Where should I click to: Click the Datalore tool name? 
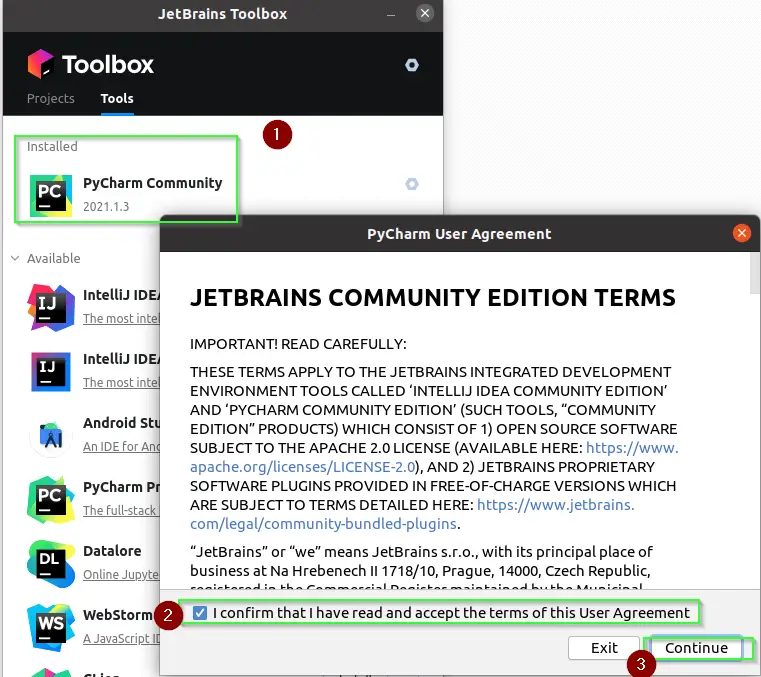click(x=112, y=551)
